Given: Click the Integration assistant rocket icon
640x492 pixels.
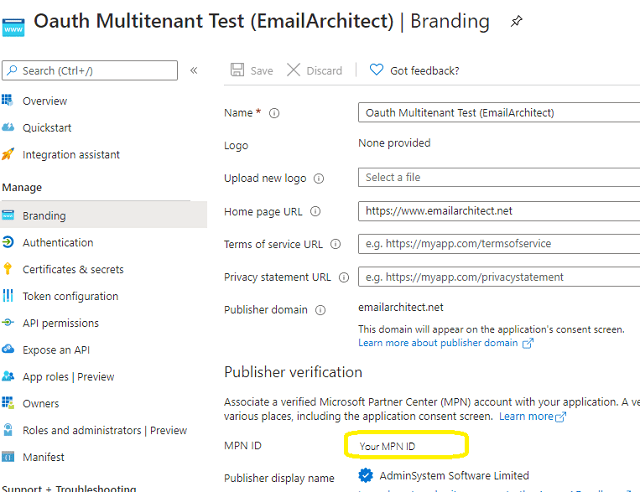Looking at the screenshot, I should pyautogui.click(x=8, y=154).
